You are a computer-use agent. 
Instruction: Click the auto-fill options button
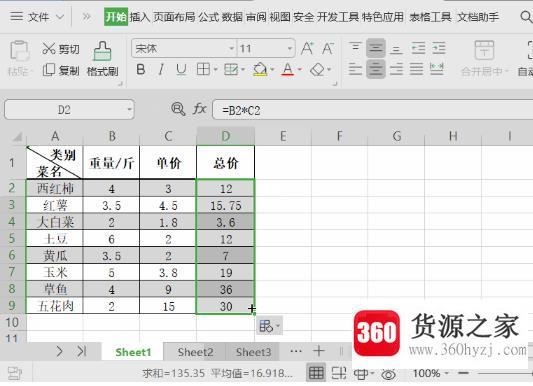(269, 326)
